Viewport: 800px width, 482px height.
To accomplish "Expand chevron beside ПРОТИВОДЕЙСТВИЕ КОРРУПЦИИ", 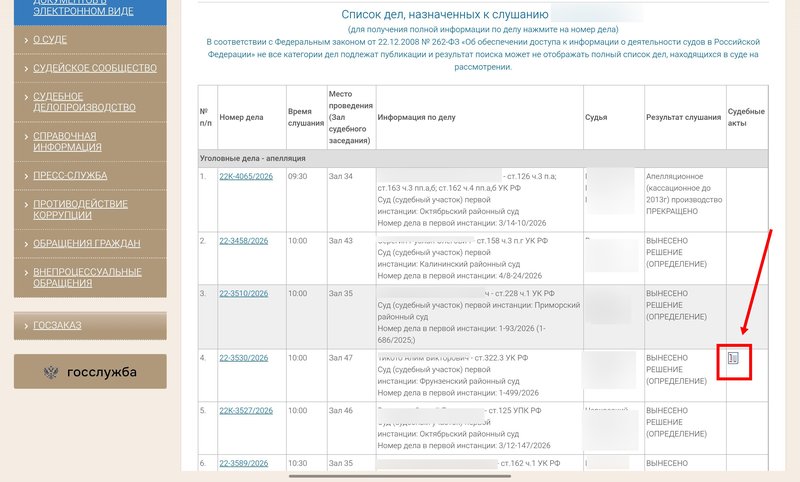I will 26,204.
